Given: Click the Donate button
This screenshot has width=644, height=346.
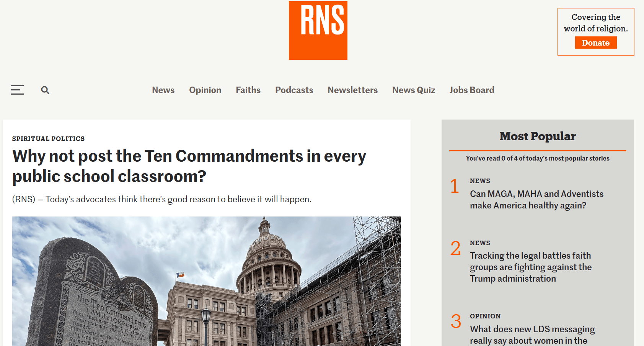Looking at the screenshot, I should tap(596, 43).
